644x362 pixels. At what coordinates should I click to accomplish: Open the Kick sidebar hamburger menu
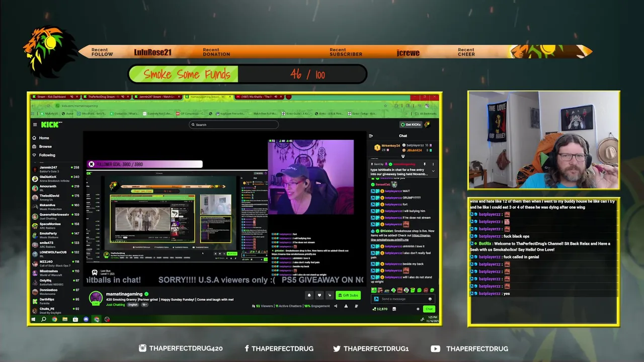pos(35,125)
